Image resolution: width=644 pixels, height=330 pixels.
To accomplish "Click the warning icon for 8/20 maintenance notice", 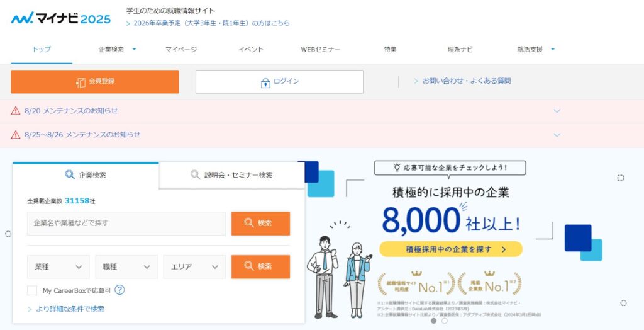I will click(16, 111).
